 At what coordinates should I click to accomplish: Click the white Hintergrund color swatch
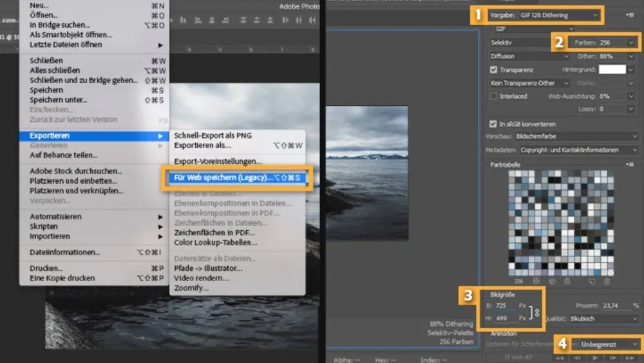pyautogui.click(x=612, y=70)
